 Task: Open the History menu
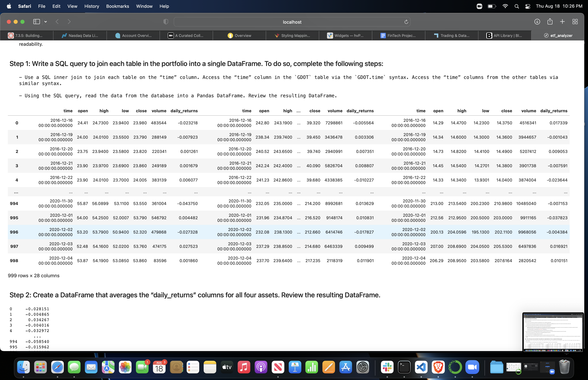click(x=92, y=6)
